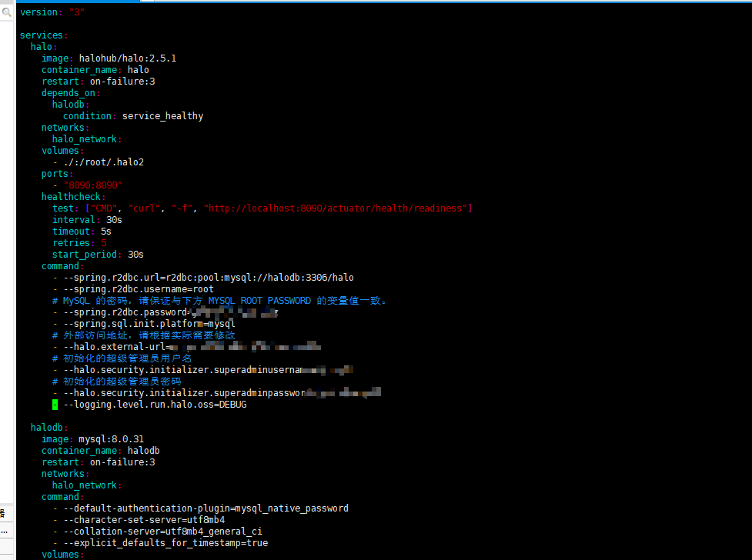Click the "CMD" string in the test line
752x560 pixels.
[104, 208]
